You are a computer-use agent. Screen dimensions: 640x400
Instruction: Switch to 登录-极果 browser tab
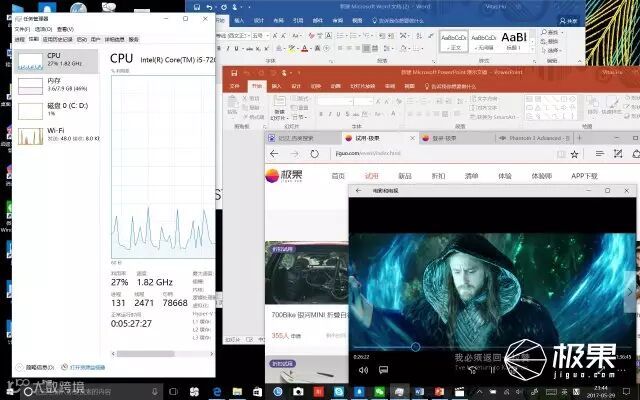click(x=456, y=138)
